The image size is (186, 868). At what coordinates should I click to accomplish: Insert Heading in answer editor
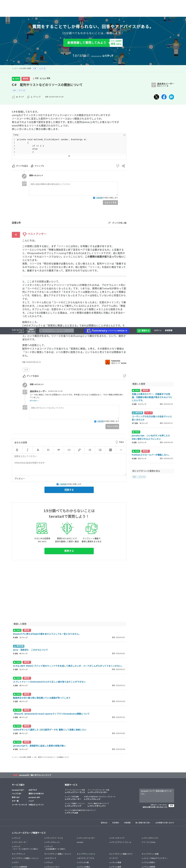(48, 450)
